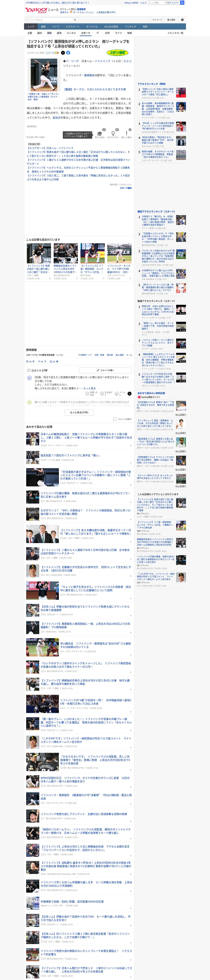
Task: Click the Yahoo! JAPAN news logo
Action: pyautogui.click(x=42, y=10)
